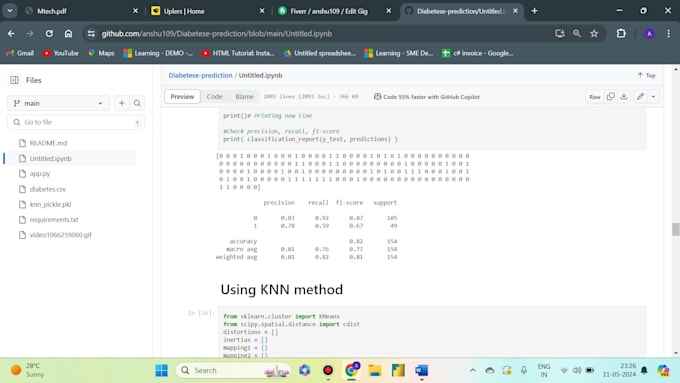Open a new browser tab
The image size is (680, 383).
click(x=534, y=11)
